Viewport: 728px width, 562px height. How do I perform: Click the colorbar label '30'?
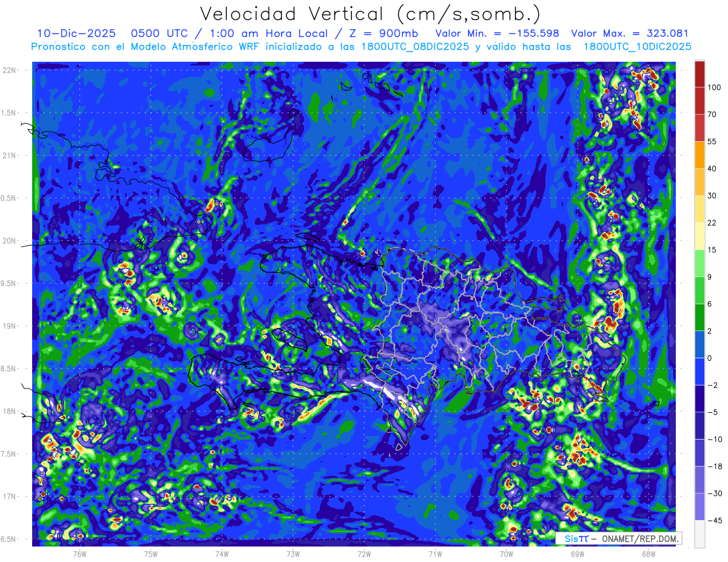(712, 195)
